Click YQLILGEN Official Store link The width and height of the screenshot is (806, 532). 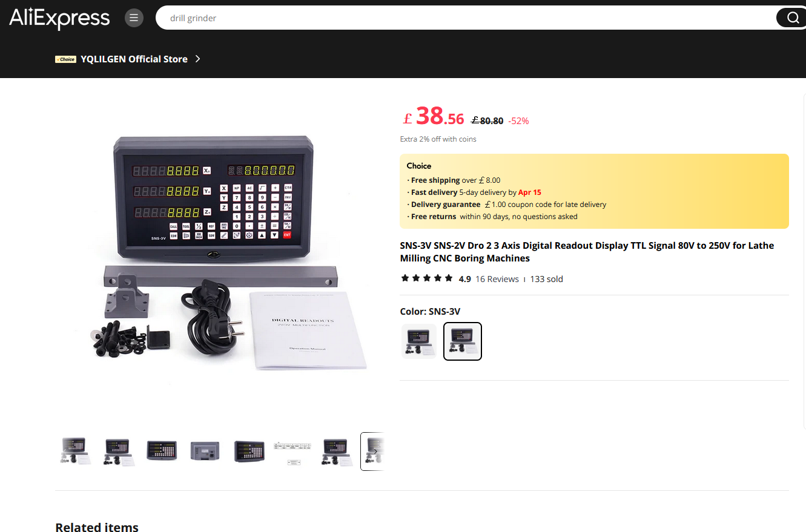[134, 59]
